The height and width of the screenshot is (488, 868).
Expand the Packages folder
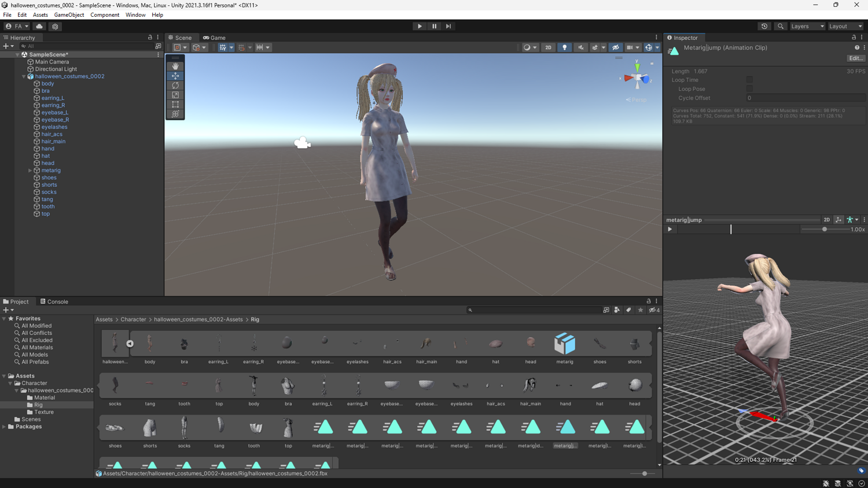coord(4,427)
